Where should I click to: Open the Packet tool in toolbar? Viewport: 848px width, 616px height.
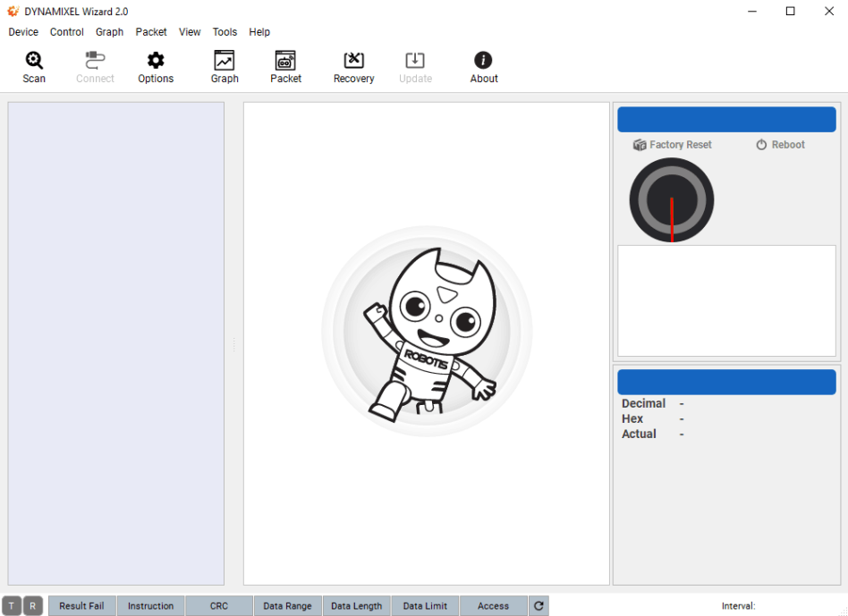coord(285,61)
